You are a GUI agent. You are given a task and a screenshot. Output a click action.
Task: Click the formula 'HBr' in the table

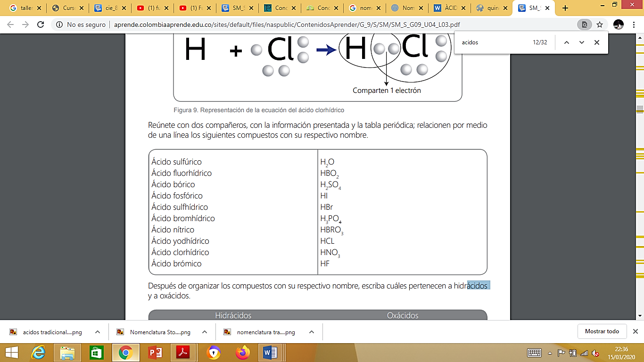pos(327,207)
